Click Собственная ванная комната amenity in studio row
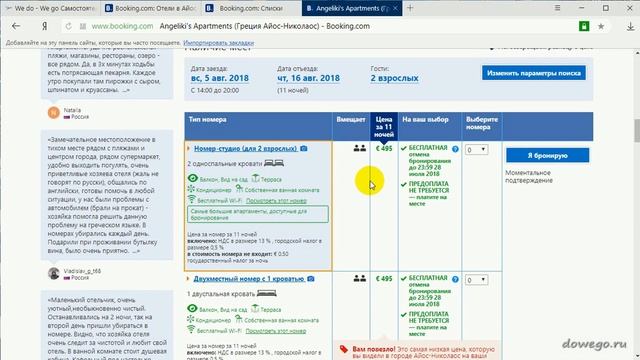Screen dimensions: 640x360 click(x=277, y=190)
